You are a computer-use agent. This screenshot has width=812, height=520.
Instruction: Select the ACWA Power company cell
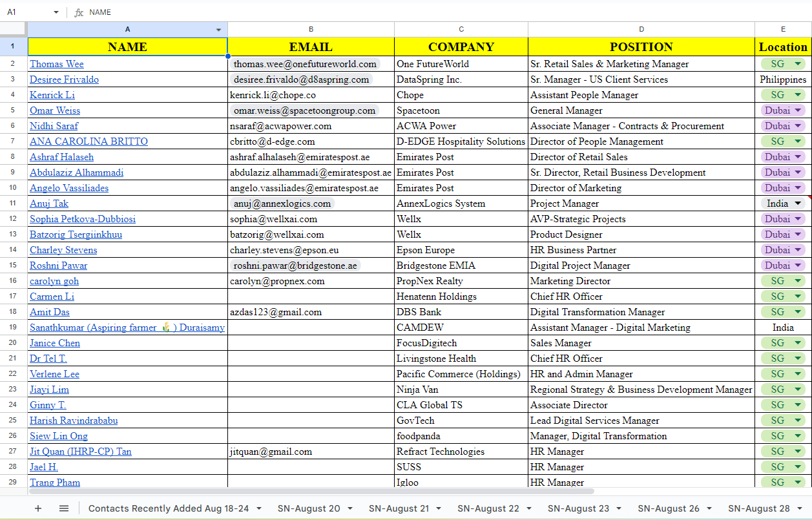click(461, 126)
